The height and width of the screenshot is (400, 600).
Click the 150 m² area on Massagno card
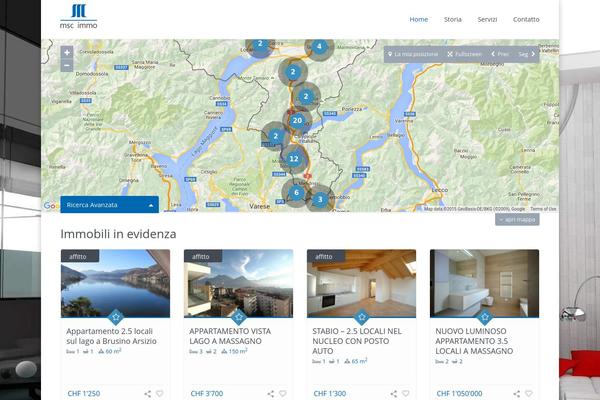[x=234, y=351]
